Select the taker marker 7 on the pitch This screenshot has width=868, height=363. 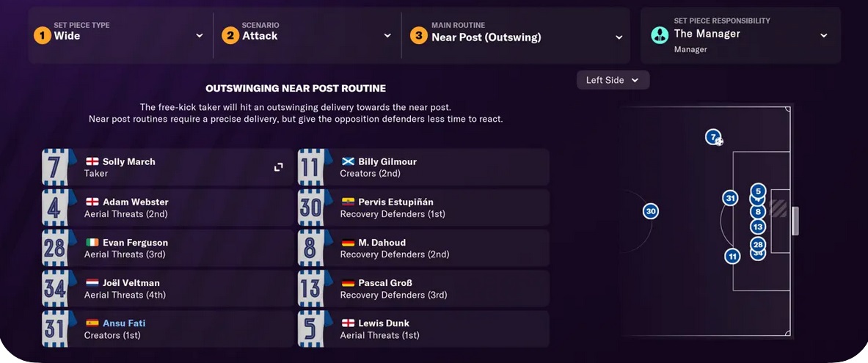(712, 137)
